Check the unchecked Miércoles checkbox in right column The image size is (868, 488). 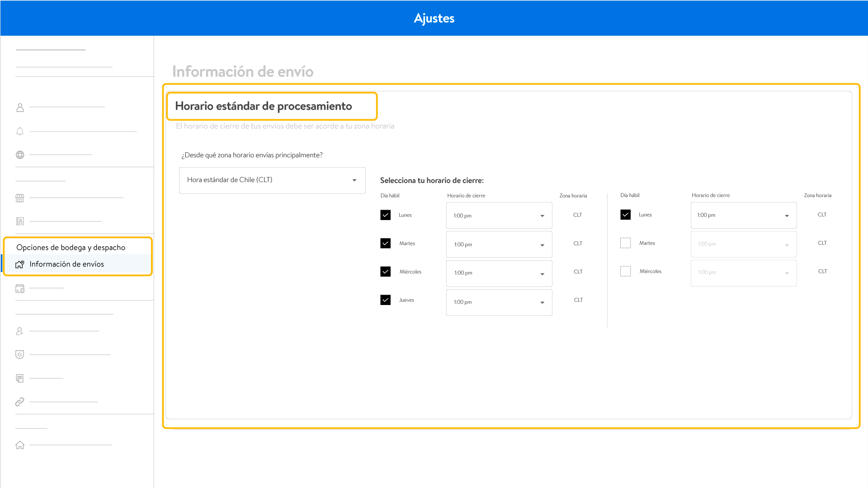pos(625,272)
